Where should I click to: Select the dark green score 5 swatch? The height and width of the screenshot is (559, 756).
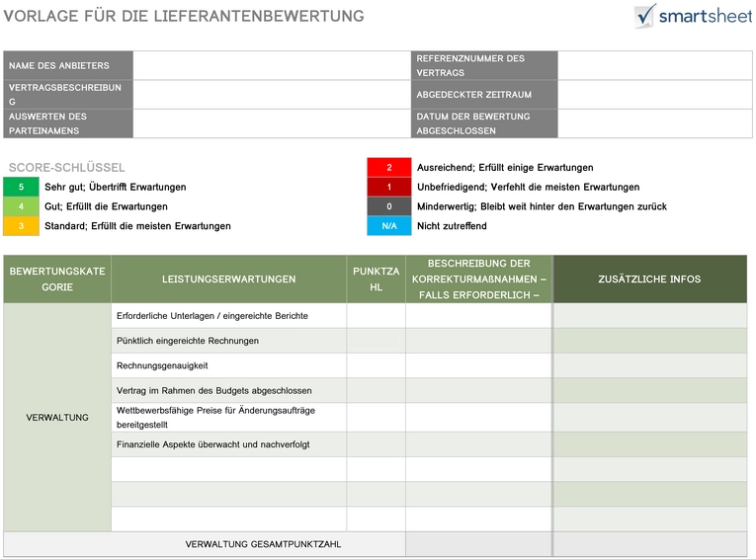pyautogui.click(x=21, y=187)
